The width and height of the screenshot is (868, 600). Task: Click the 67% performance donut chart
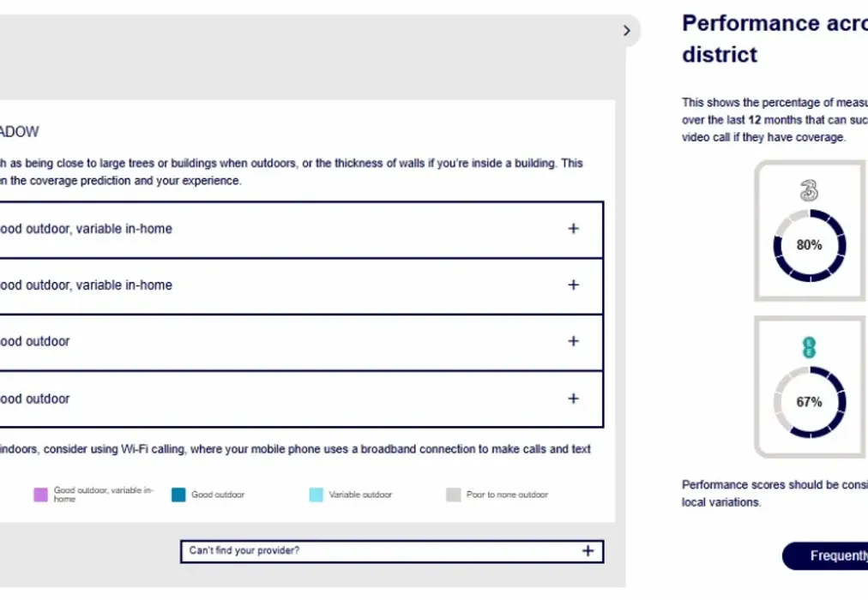810,402
